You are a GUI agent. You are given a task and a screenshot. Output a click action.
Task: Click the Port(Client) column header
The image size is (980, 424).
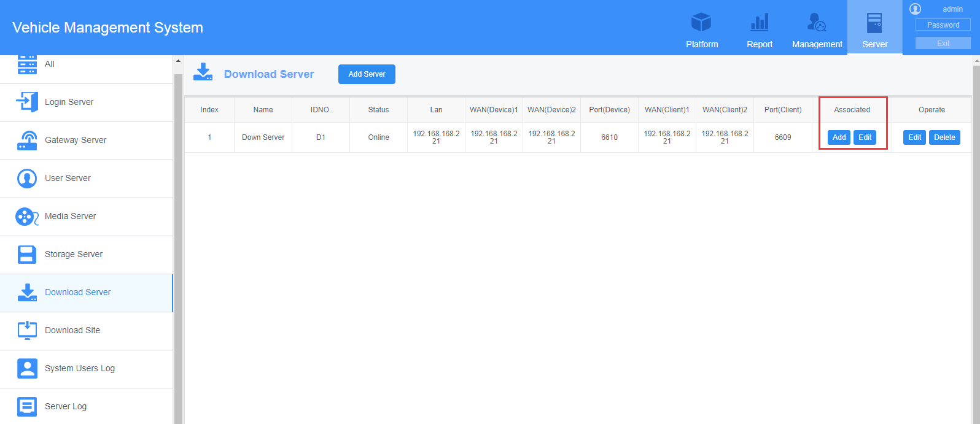point(783,110)
